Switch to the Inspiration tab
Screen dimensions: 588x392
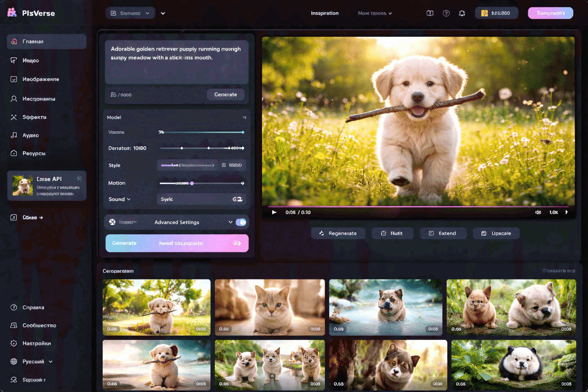324,13
